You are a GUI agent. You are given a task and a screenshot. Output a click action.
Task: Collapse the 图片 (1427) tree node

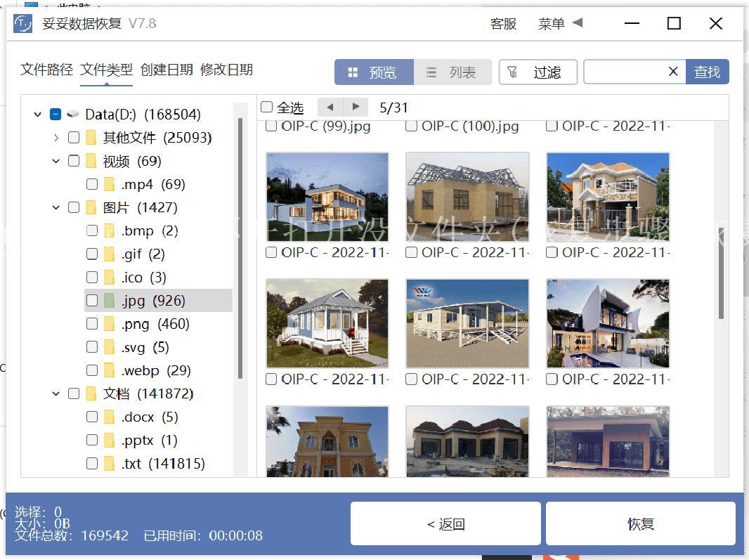[56, 208]
